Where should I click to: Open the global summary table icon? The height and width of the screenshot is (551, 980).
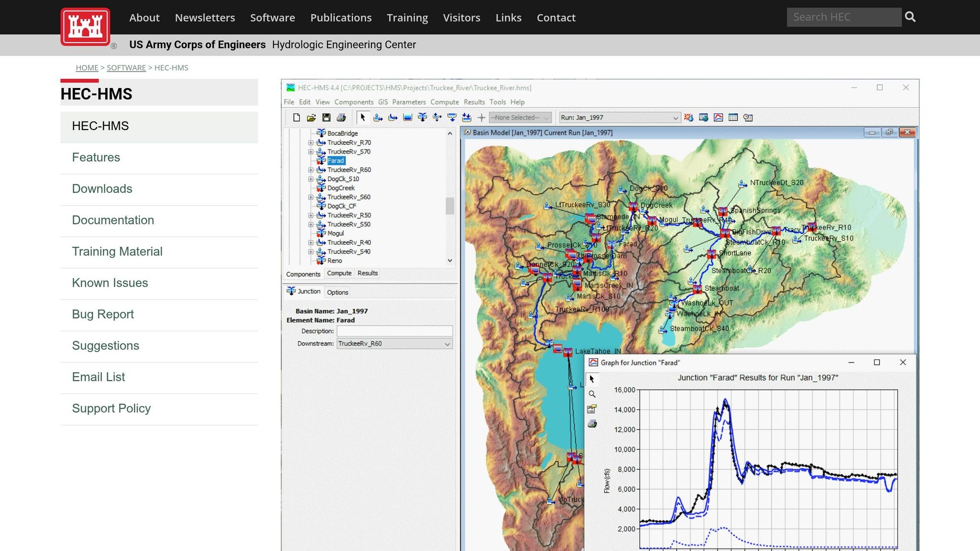pos(703,118)
